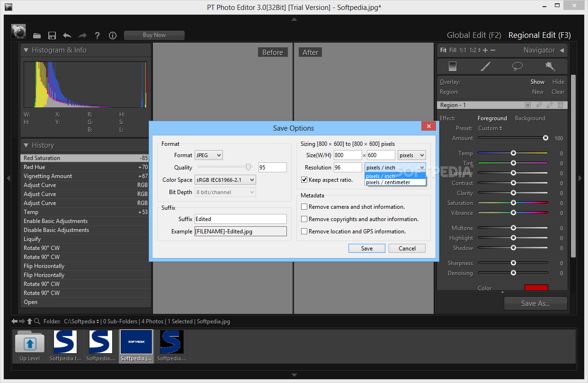Click Save in Save Options dialog
The width and height of the screenshot is (588, 383).
(x=367, y=249)
